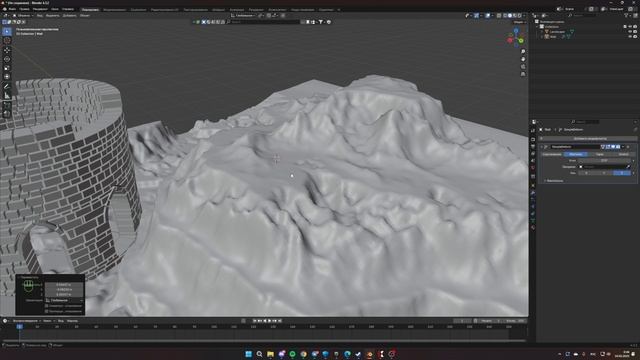The image size is (640, 360).
Task: Hide the Collection via its eye icon
Action: (630, 27)
